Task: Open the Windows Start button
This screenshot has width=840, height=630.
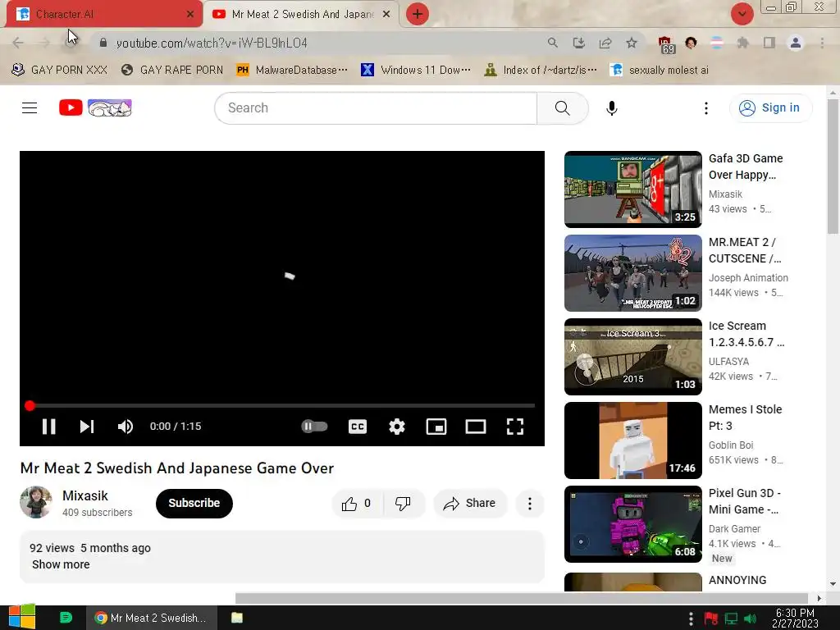Action: pos(22,617)
